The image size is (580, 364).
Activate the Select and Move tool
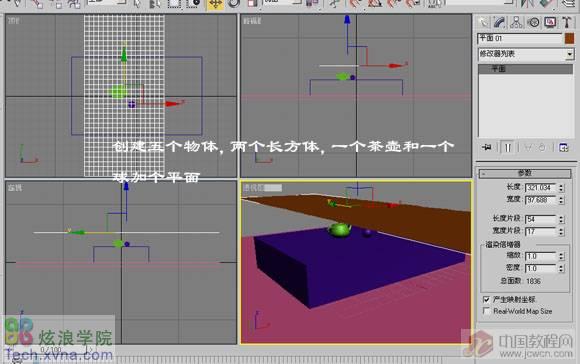(215, 4)
